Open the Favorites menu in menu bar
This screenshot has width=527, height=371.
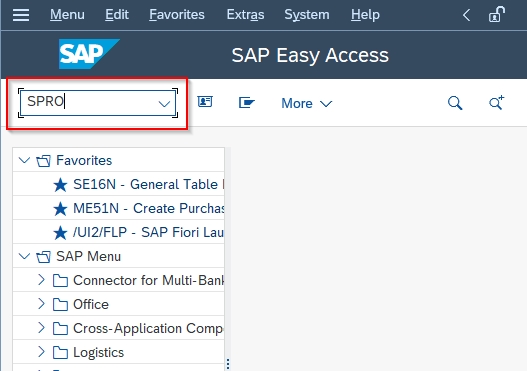pos(177,15)
